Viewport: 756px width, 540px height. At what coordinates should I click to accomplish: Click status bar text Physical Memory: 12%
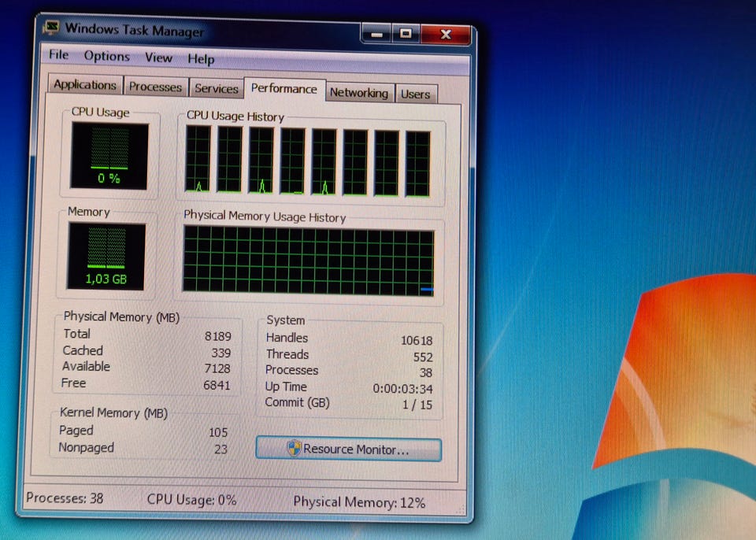click(x=359, y=502)
